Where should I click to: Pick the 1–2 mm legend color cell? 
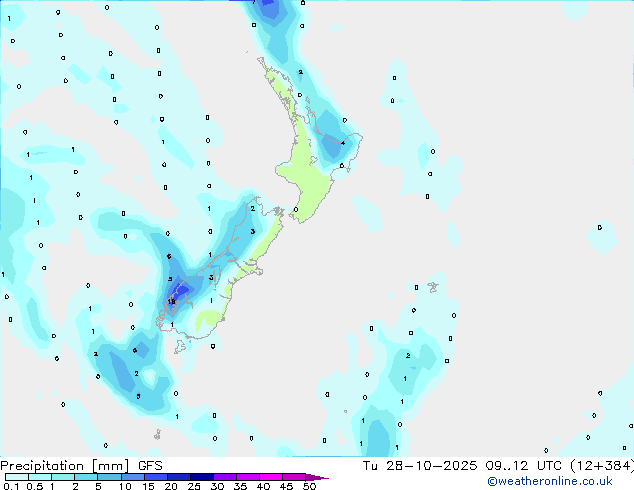(x=63, y=477)
